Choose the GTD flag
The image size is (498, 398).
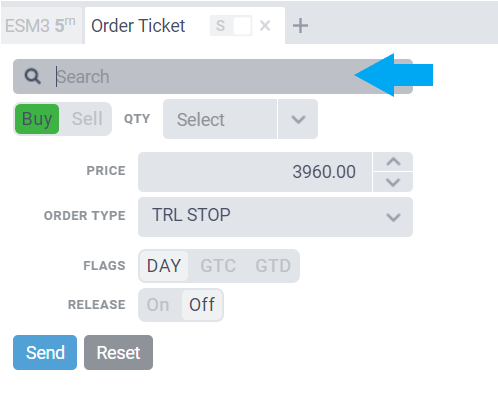[x=273, y=266]
